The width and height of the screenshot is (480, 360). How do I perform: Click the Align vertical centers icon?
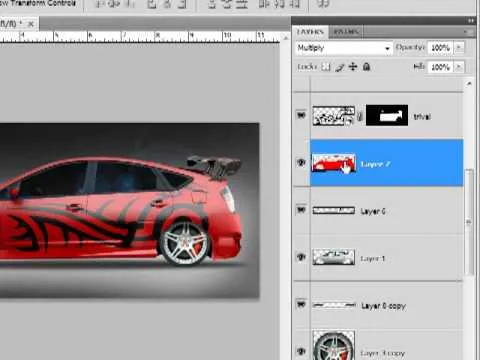click(115, 3)
